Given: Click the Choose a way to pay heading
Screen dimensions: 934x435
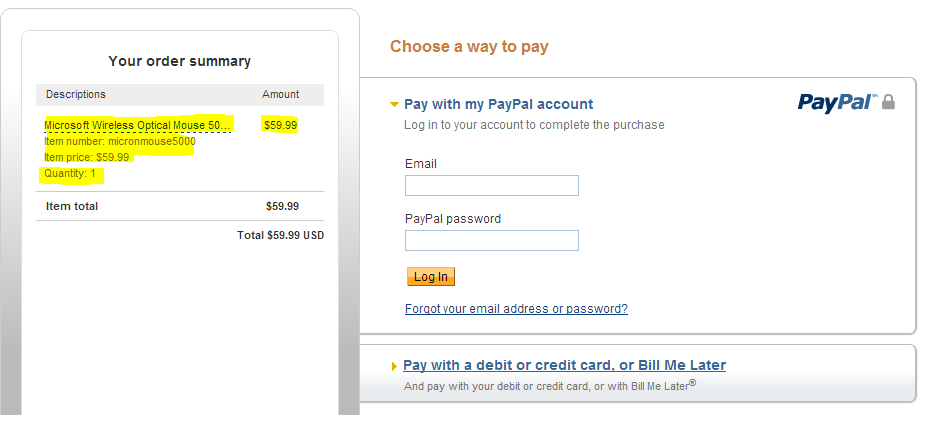Looking at the screenshot, I should (x=469, y=47).
